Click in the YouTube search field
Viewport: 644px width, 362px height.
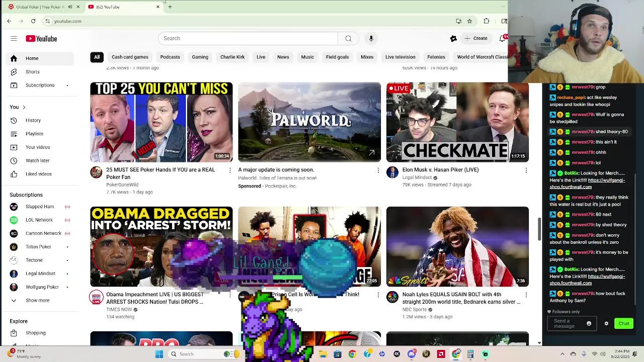coord(248,39)
